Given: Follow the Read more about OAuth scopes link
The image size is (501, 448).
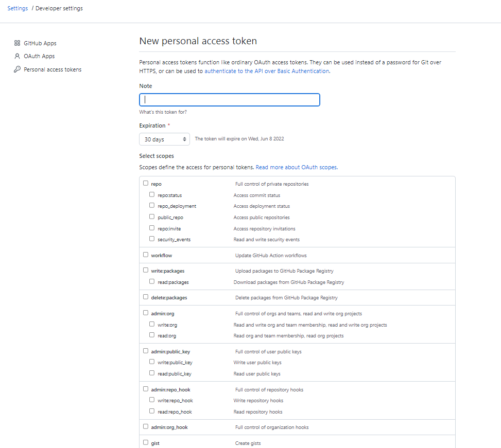Looking at the screenshot, I should tap(297, 167).
